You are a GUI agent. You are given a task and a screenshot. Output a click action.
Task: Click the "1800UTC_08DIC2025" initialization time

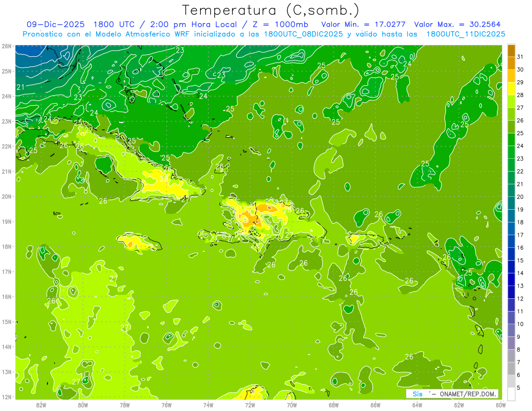(303, 34)
